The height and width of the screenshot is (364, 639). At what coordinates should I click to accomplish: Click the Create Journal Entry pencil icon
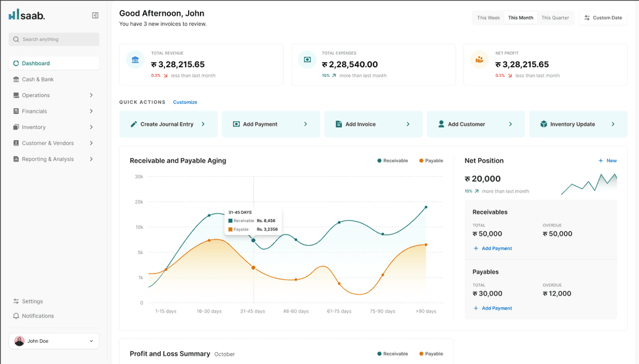pos(134,124)
